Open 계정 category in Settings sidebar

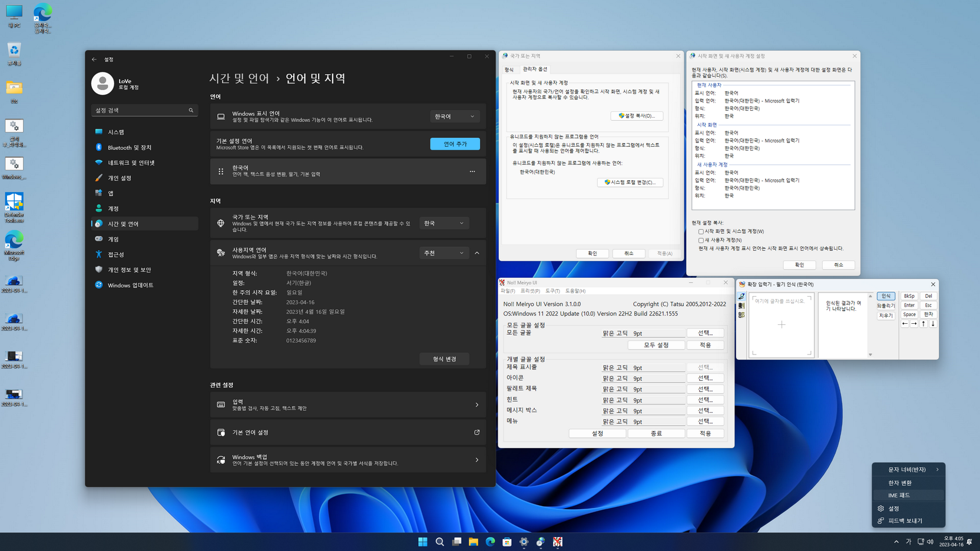[145, 208]
